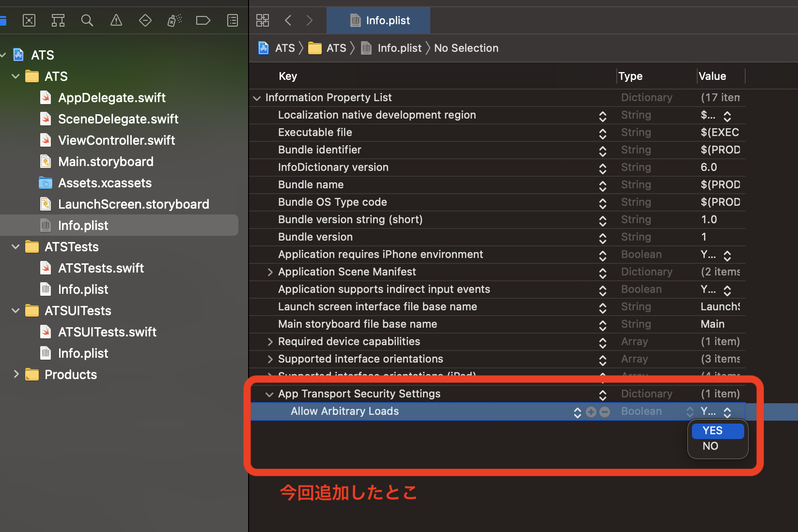Expand the Products group
This screenshot has width=798, height=532.
click(x=16, y=374)
